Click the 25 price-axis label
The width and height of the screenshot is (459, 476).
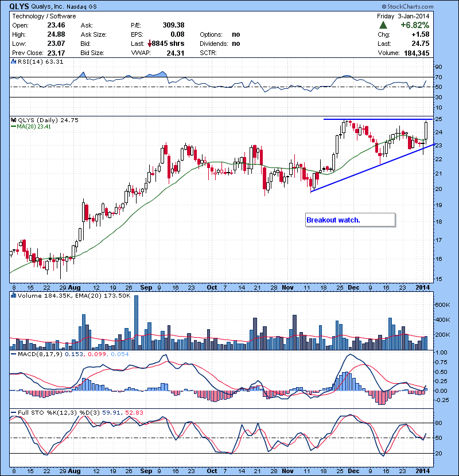(x=439, y=119)
